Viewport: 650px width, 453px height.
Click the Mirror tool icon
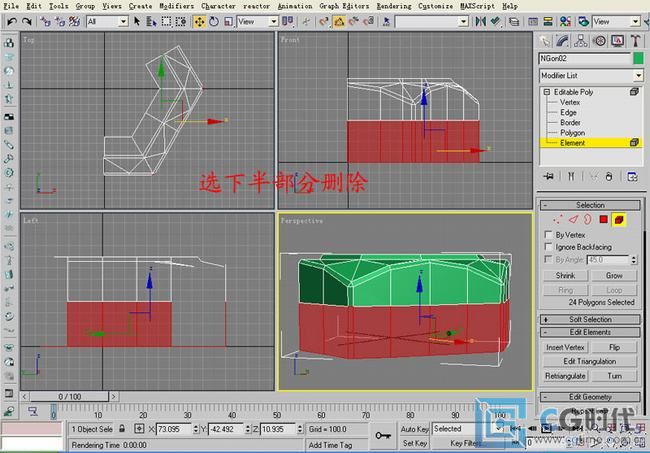tap(480, 21)
